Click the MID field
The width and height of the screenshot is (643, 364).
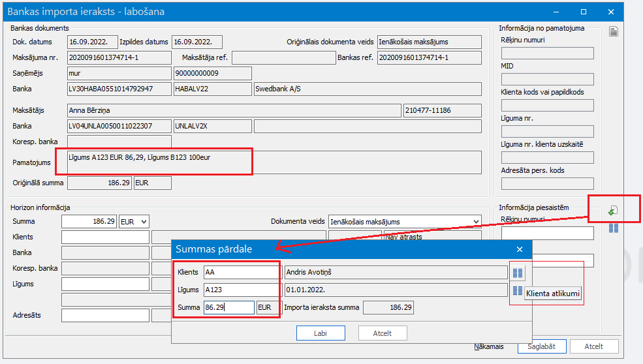548,79
